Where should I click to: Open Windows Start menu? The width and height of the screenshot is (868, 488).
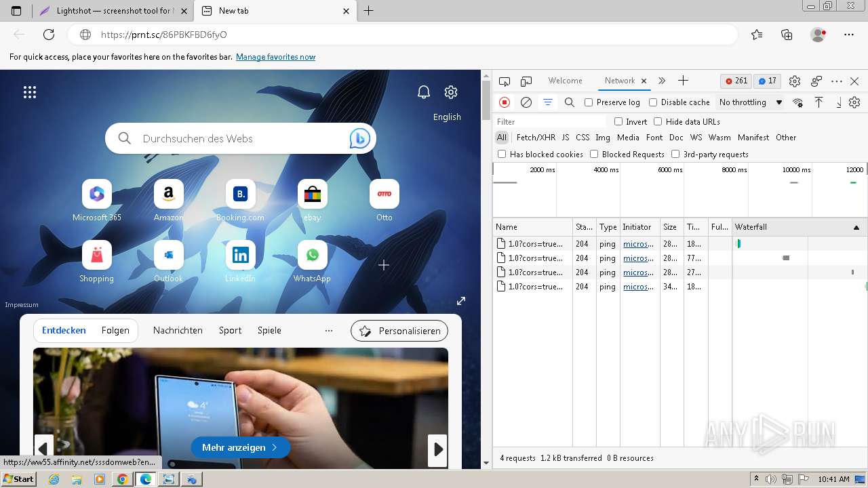pyautogui.click(x=18, y=479)
